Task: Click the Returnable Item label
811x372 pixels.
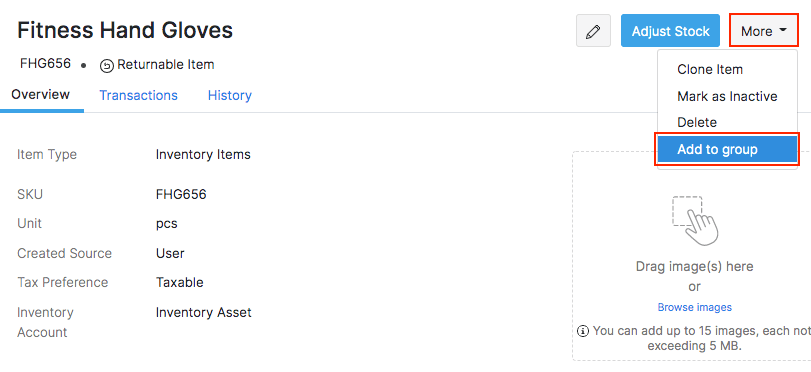Action: click(x=166, y=65)
